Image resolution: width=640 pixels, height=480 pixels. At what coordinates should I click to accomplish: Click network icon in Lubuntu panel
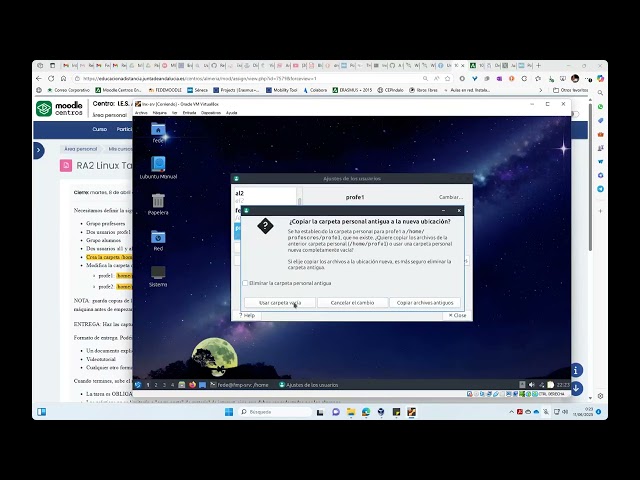(541, 384)
